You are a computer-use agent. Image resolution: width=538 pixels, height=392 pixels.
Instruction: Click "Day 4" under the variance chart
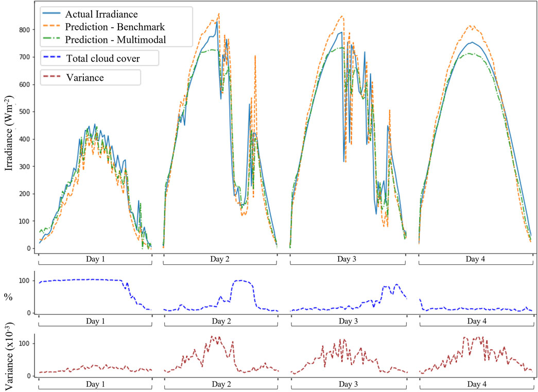click(x=477, y=384)
